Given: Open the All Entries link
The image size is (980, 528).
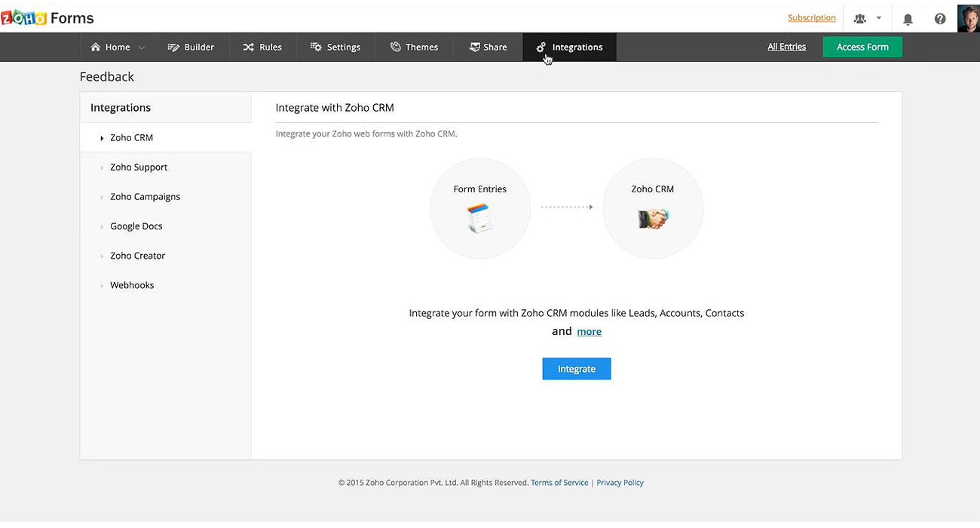Looking at the screenshot, I should [786, 47].
